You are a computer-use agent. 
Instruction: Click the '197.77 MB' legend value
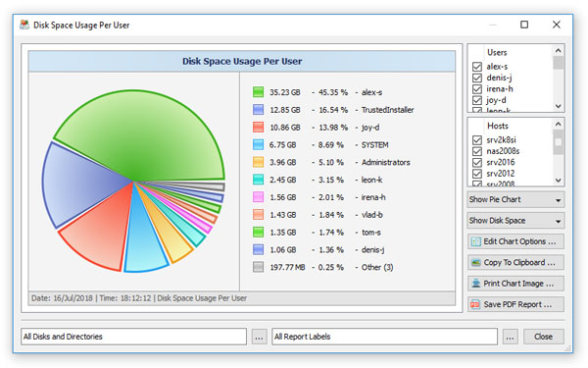click(x=287, y=267)
